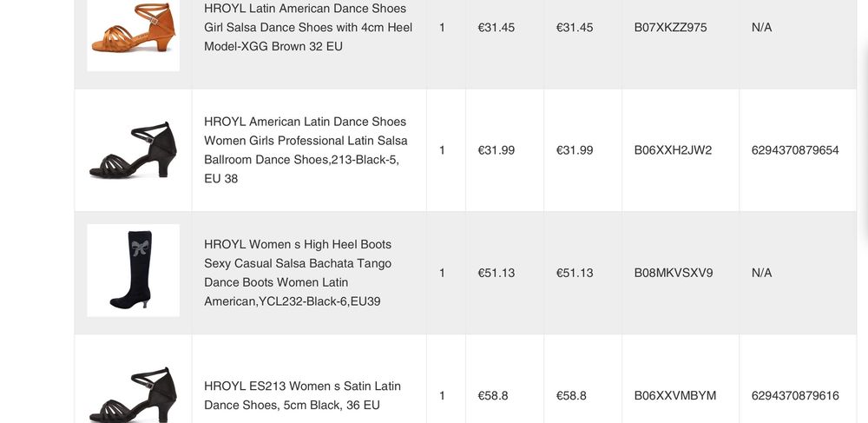Click the brown salsa shoe thumbnail
This screenshot has height=423, width=868.
tap(133, 30)
